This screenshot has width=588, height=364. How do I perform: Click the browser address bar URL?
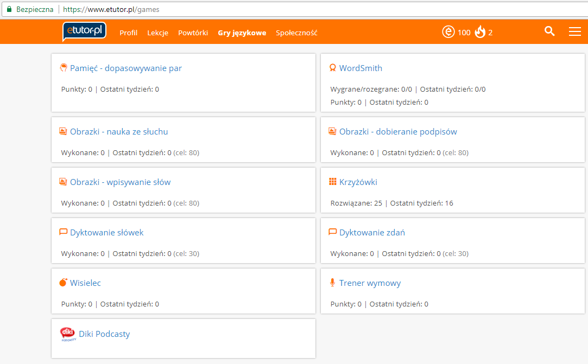111,10
